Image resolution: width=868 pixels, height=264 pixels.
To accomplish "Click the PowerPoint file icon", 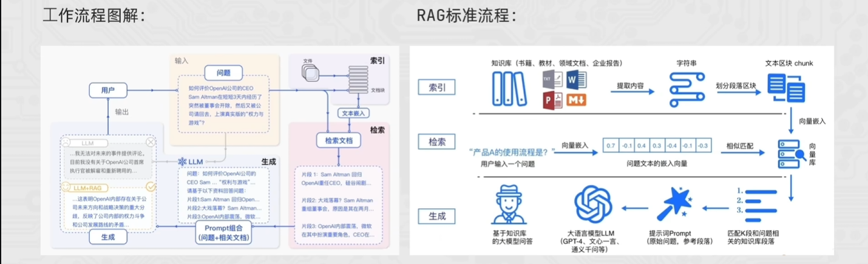I will tap(552, 100).
